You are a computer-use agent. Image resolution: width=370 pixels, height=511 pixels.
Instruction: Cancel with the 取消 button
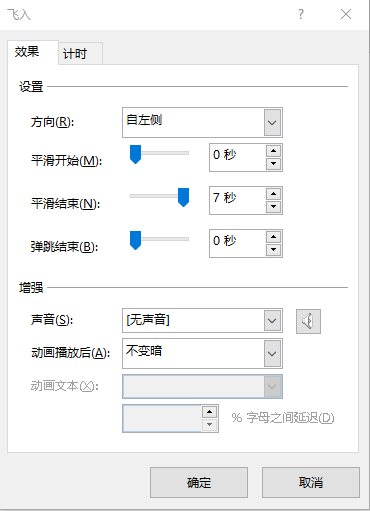(x=311, y=482)
